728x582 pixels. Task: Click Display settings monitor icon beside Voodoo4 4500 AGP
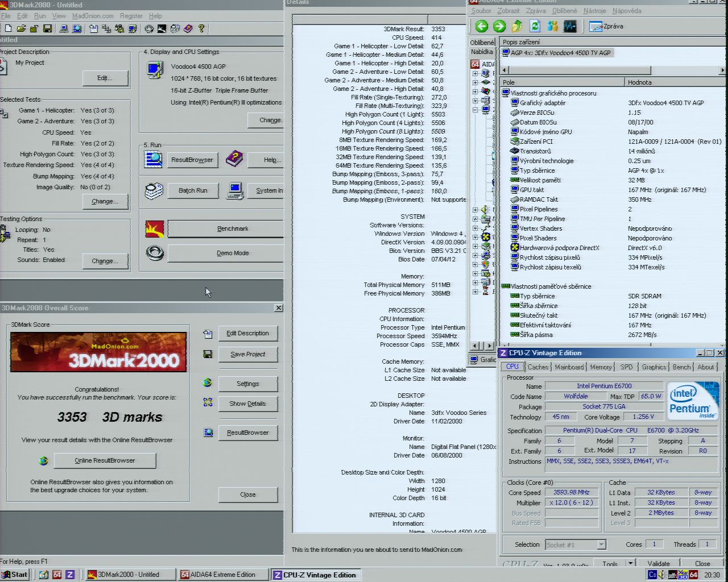click(x=155, y=70)
